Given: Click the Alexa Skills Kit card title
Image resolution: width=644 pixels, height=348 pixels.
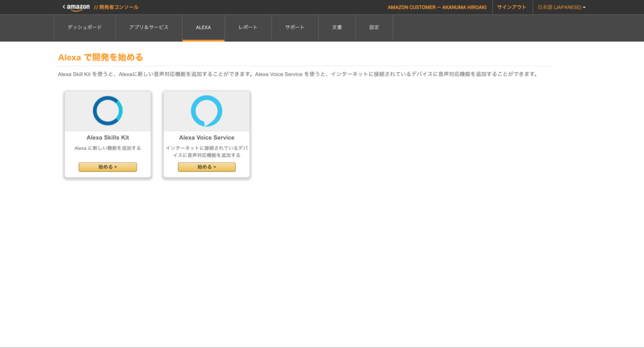Looking at the screenshot, I should coord(108,138).
